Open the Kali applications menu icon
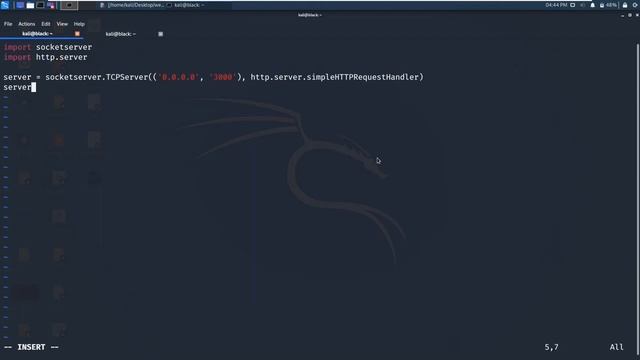 pos(5,5)
